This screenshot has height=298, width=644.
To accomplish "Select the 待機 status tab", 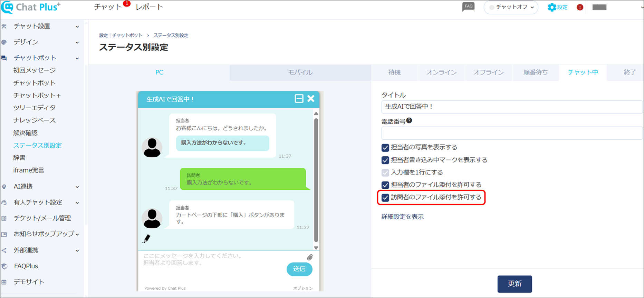I will pyautogui.click(x=394, y=72).
